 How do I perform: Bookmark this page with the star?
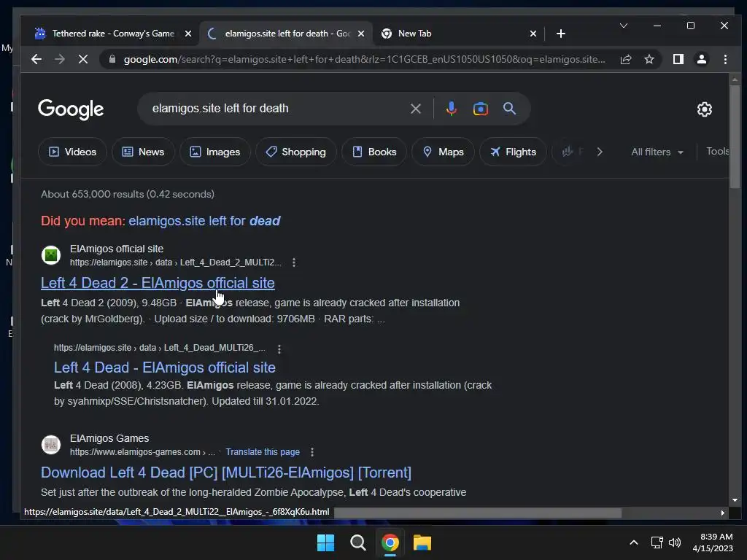click(x=649, y=59)
